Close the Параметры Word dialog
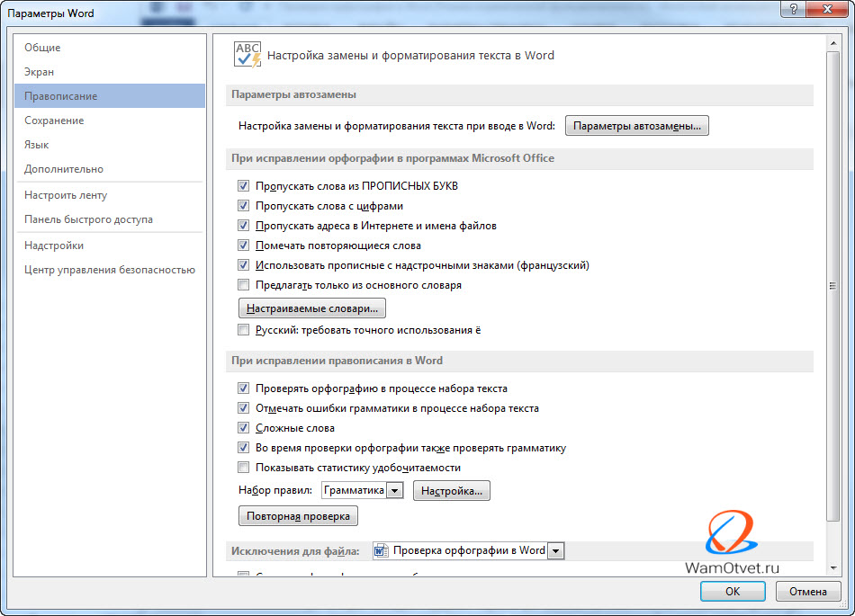This screenshot has height=616, width=855. point(826,9)
